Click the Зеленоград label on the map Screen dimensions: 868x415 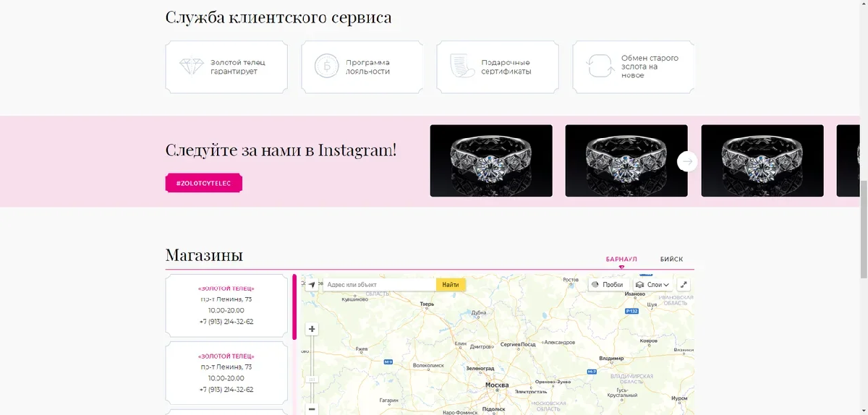click(480, 368)
